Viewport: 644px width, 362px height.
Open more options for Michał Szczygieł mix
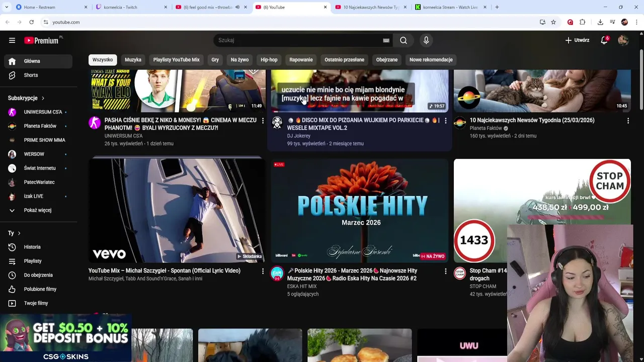pyautogui.click(x=263, y=271)
